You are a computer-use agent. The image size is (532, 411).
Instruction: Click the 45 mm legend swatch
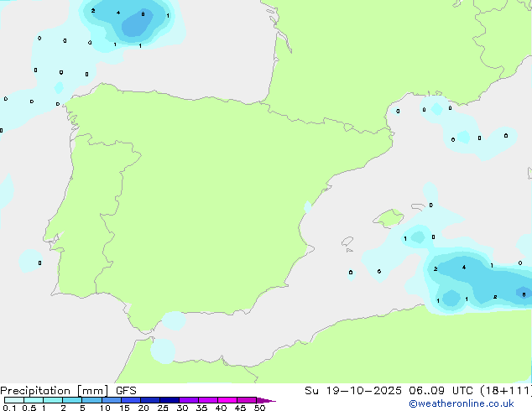point(247,400)
